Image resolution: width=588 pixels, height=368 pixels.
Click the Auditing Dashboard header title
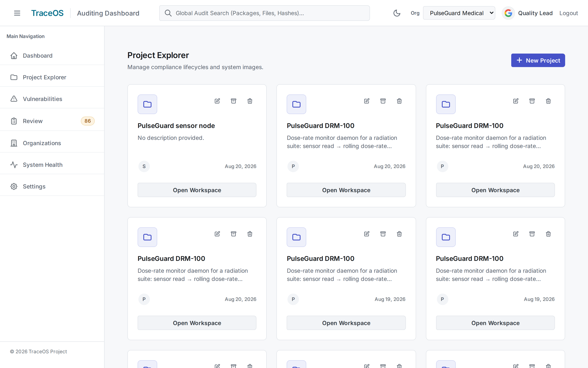[108, 13]
